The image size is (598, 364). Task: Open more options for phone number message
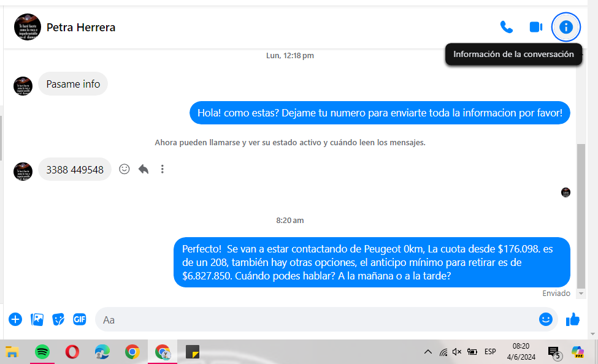[162, 169]
